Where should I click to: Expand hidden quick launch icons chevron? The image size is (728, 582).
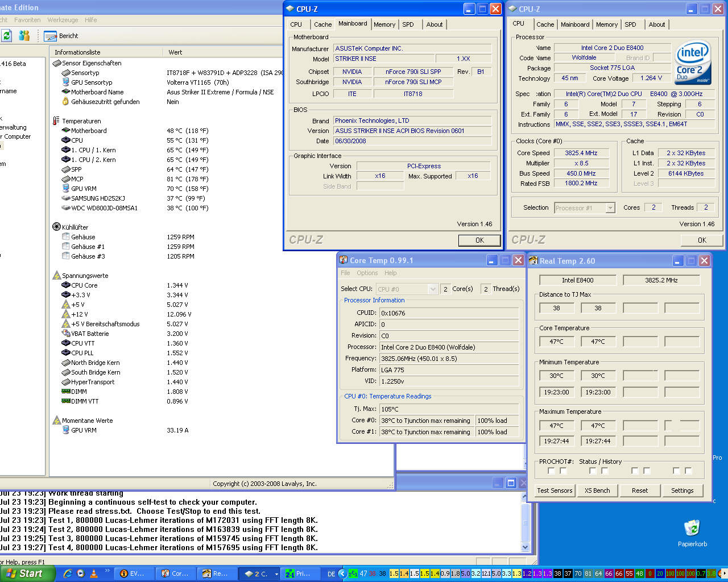(107, 571)
